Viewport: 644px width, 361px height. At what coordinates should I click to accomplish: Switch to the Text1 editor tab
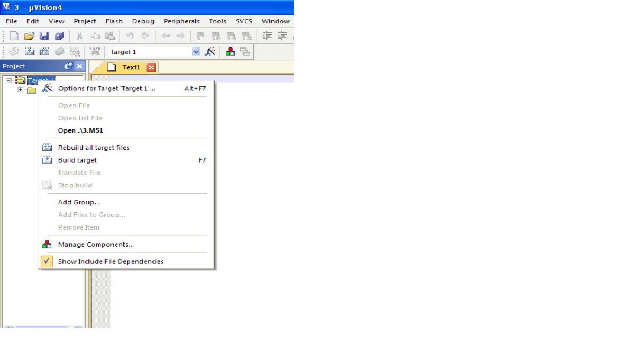pyautogui.click(x=131, y=67)
